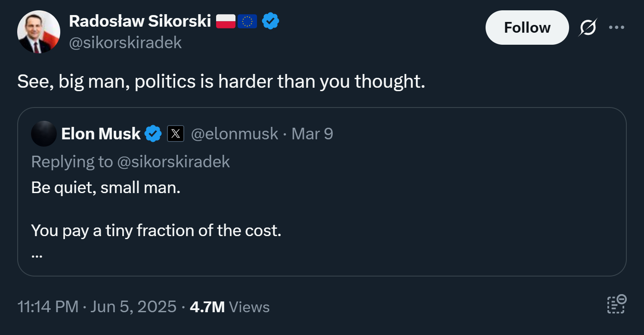Click the reader icon at bottom right
Viewport: 644px width, 335px height.
coord(616,304)
